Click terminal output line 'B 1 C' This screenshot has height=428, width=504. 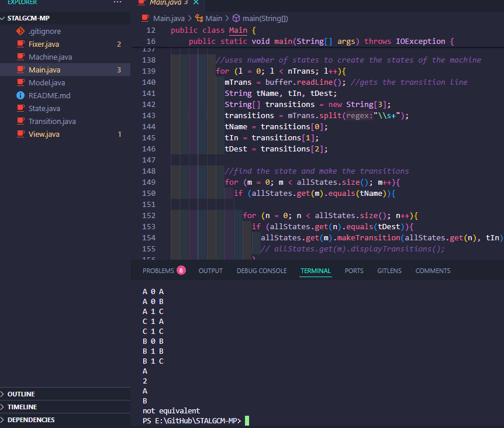click(153, 361)
